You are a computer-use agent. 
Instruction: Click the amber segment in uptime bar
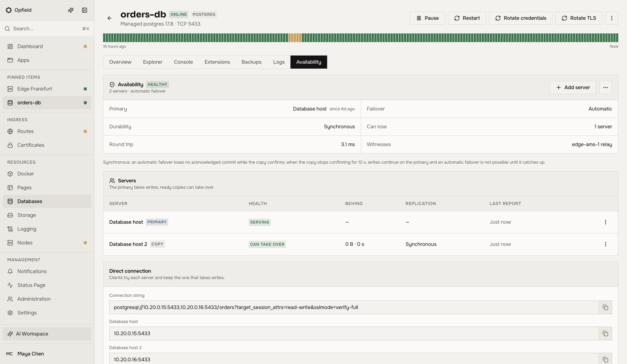[x=295, y=38]
